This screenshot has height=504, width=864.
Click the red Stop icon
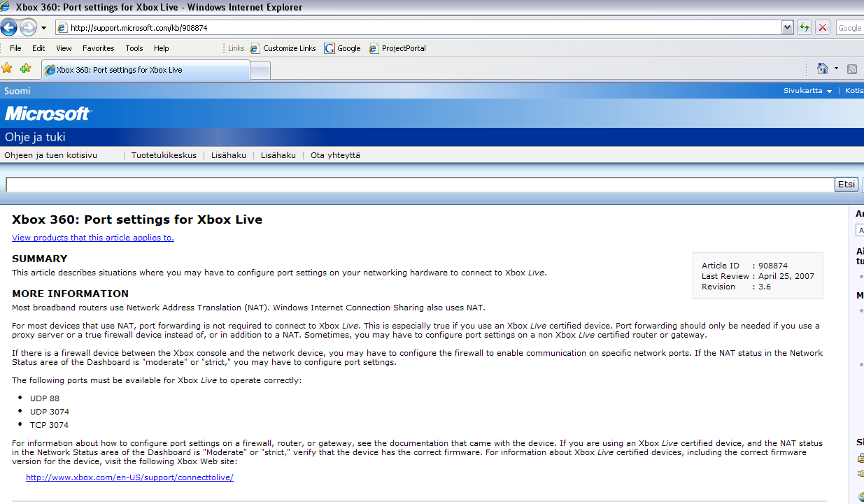tap(823, 28)
